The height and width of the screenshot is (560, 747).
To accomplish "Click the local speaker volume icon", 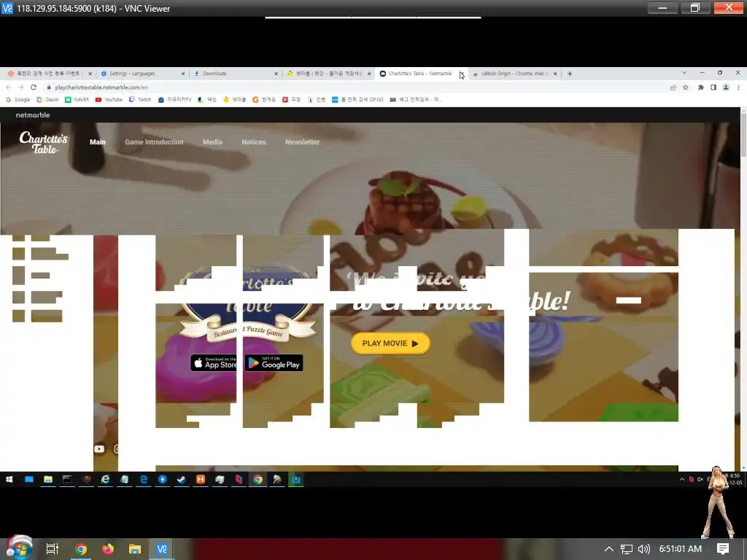I will coord(644,549).
